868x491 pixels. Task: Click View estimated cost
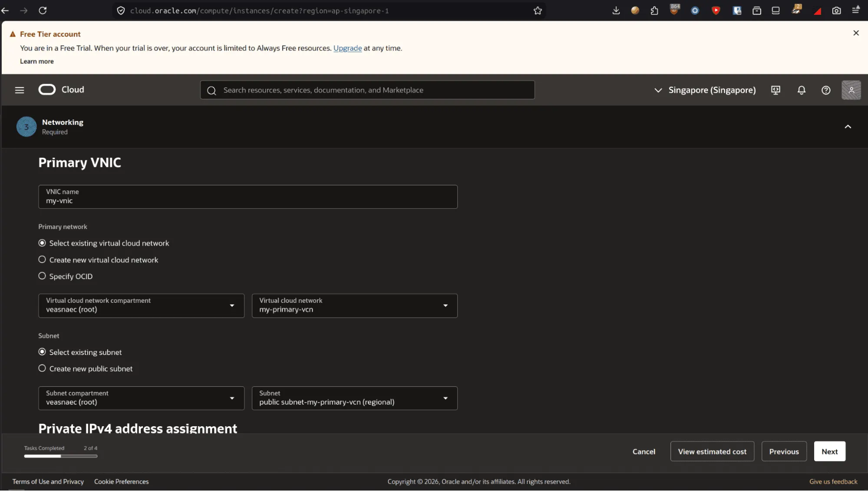[712, 451]
